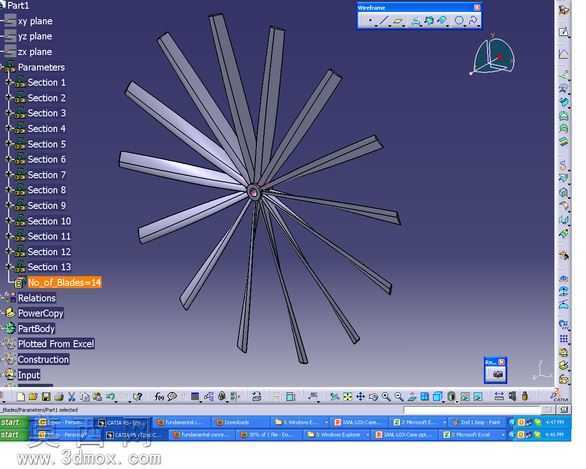Expand the Section 5 parameter set
The height and width of the screenshot is (469, 586).
coord(8,144)
